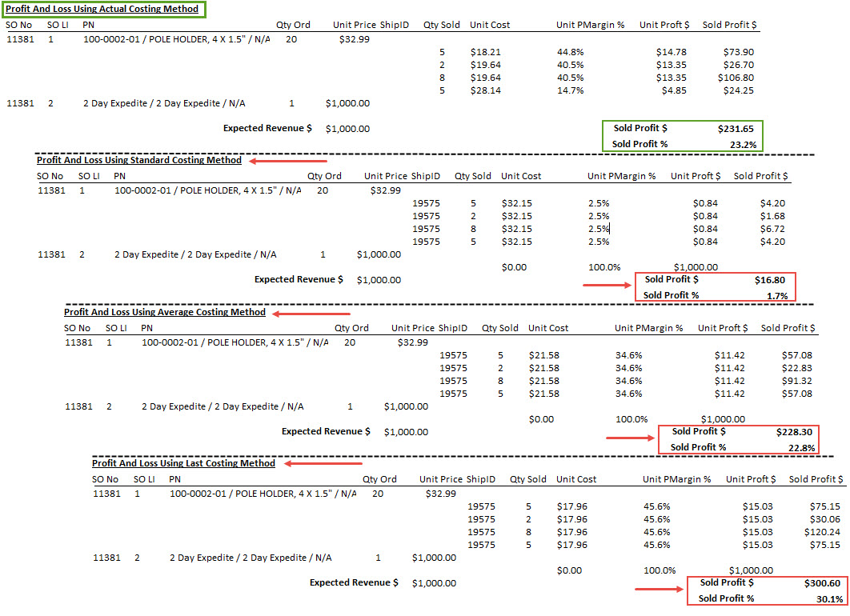This screenshot has height=616, width=850.
Task: Click the 30.1% Sold Profit value
Action: pos(830,599)
